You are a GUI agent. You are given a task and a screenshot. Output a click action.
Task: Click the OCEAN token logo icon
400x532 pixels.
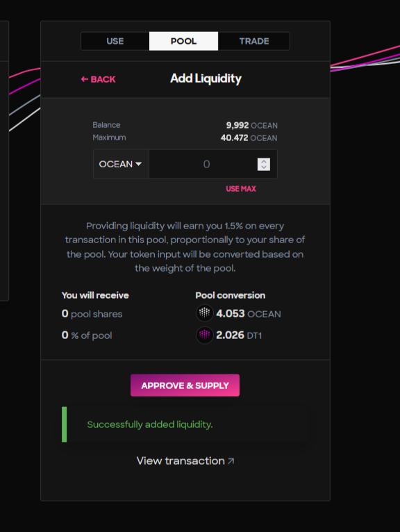(x=205, y=313)
